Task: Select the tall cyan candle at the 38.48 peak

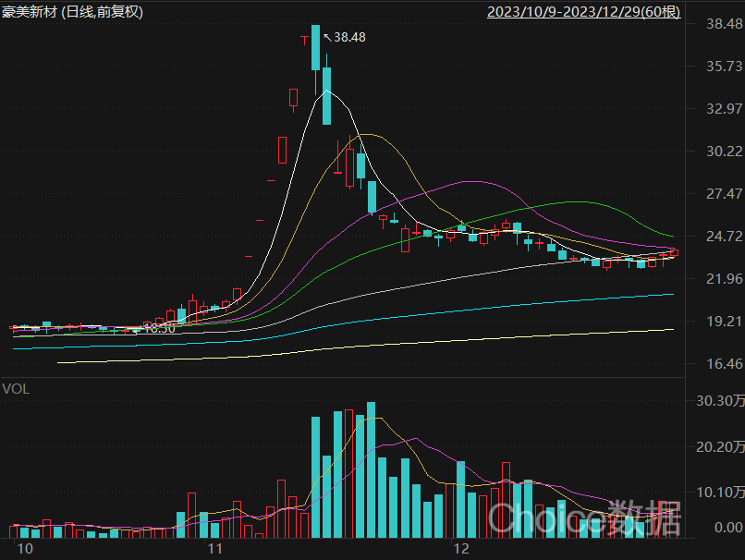Action: tap(316, 48)
